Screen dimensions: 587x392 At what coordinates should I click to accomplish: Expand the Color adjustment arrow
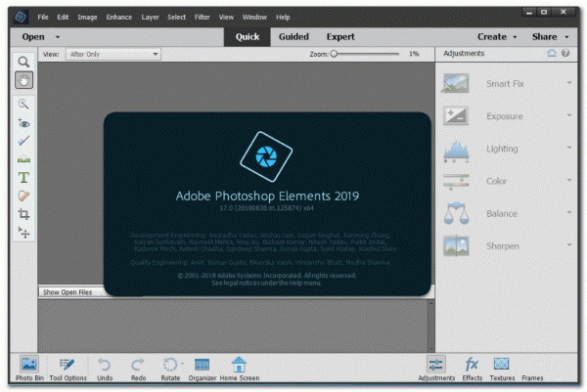(568, 180)
